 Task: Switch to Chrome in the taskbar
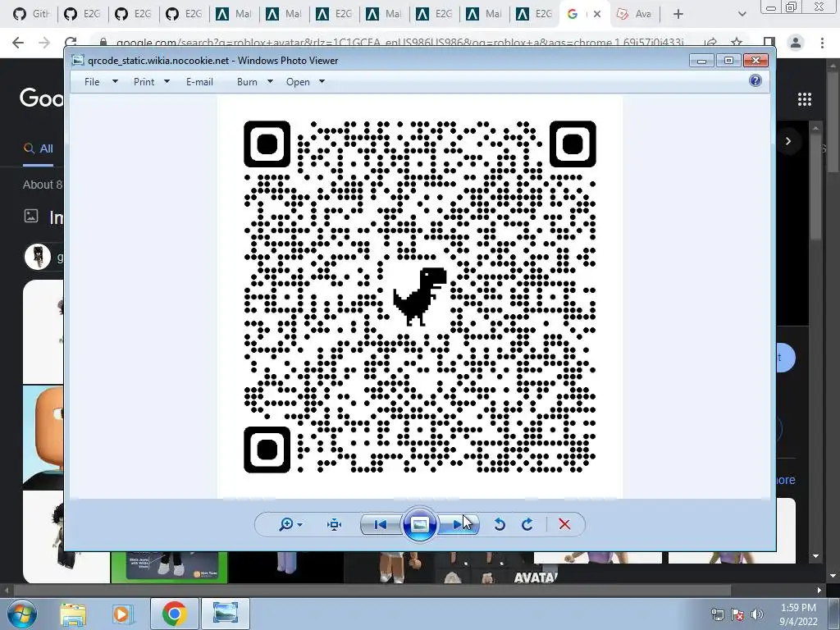[x=174, y=614]
